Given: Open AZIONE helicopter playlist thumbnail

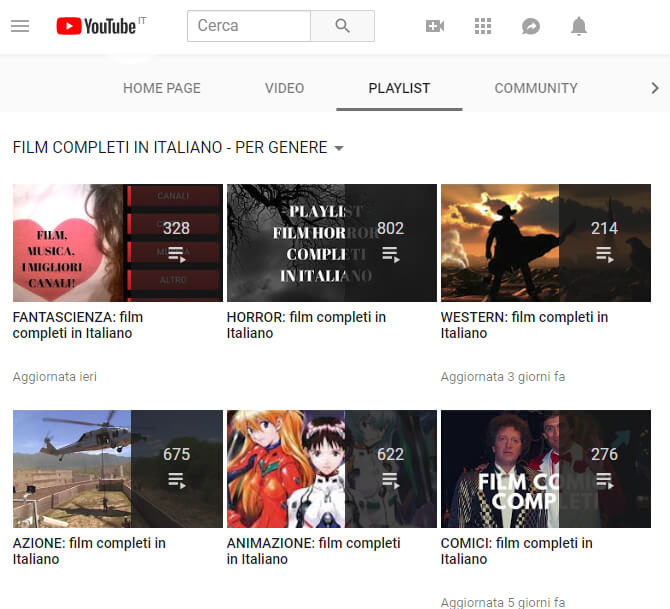Looking at the screenshot, I should [118, 469].
